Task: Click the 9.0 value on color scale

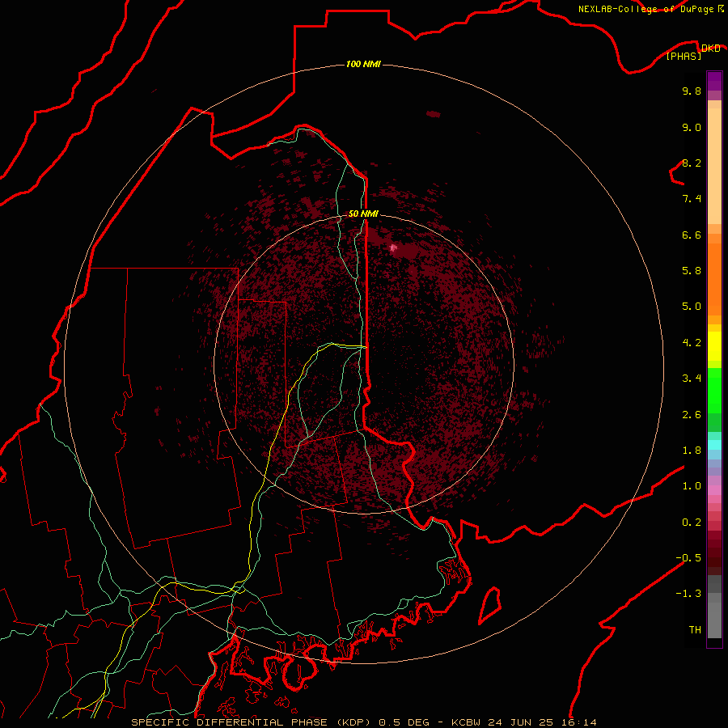Action: click(692, 127)
